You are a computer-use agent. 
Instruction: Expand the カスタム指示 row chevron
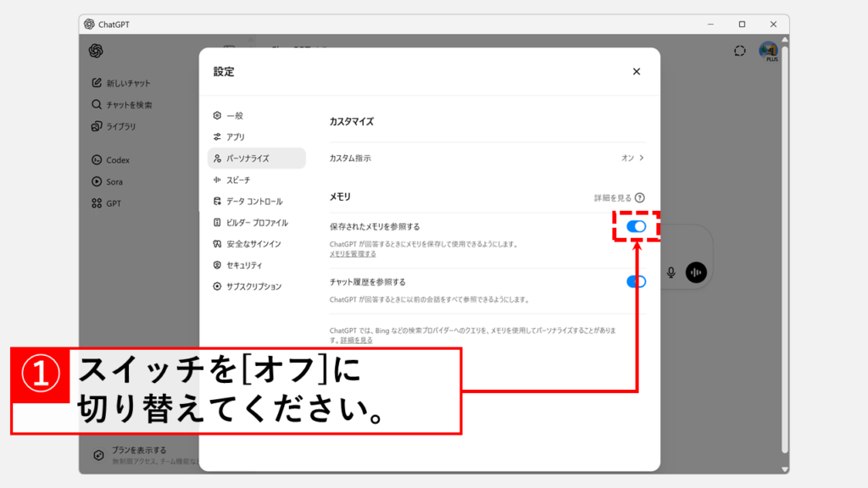642,158
